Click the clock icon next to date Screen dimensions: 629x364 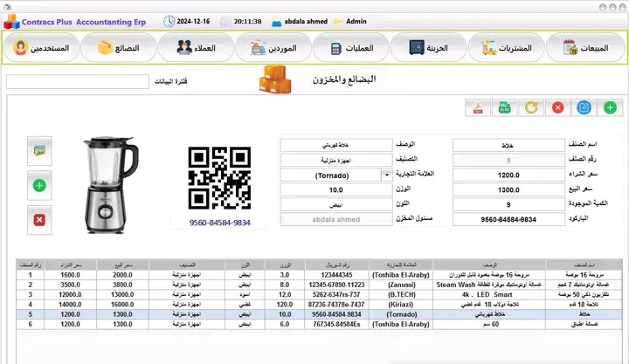(169, 21)
